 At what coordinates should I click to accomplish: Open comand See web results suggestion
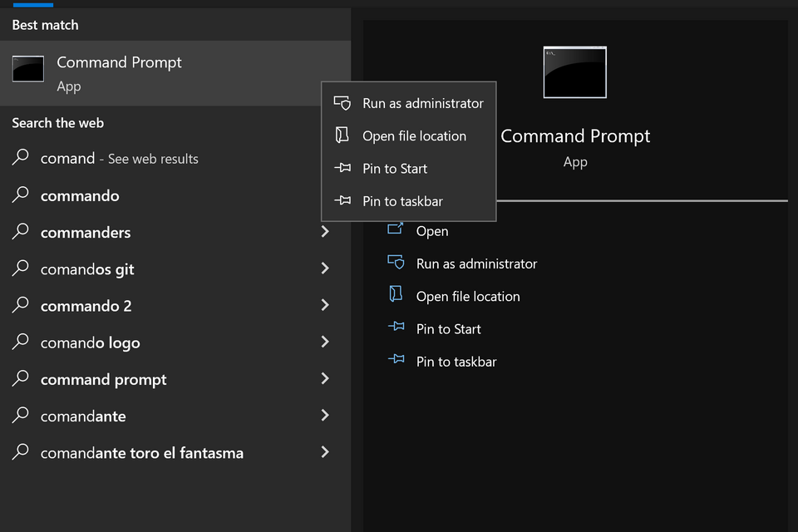point(119,159)
